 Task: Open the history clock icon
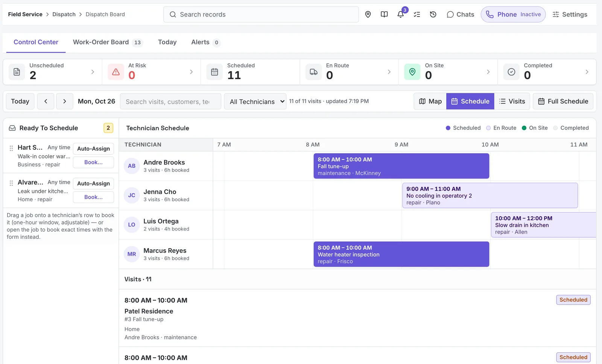tap(433, 14)
